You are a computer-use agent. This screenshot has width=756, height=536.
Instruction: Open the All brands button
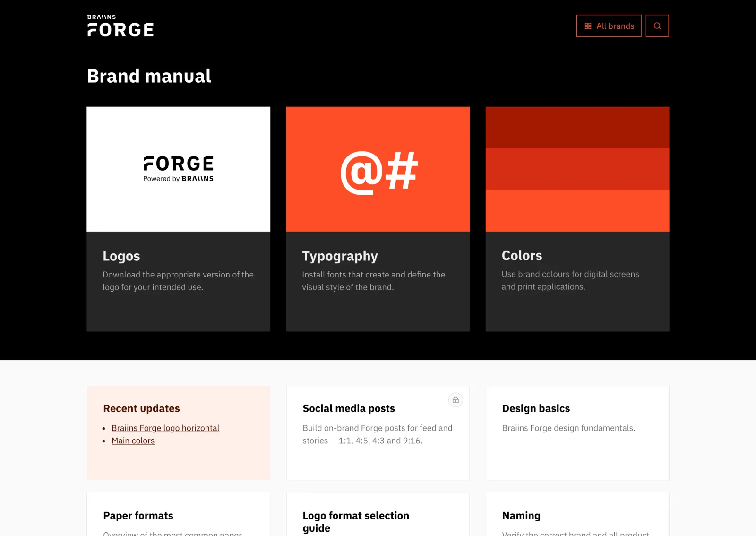point(609,26)
